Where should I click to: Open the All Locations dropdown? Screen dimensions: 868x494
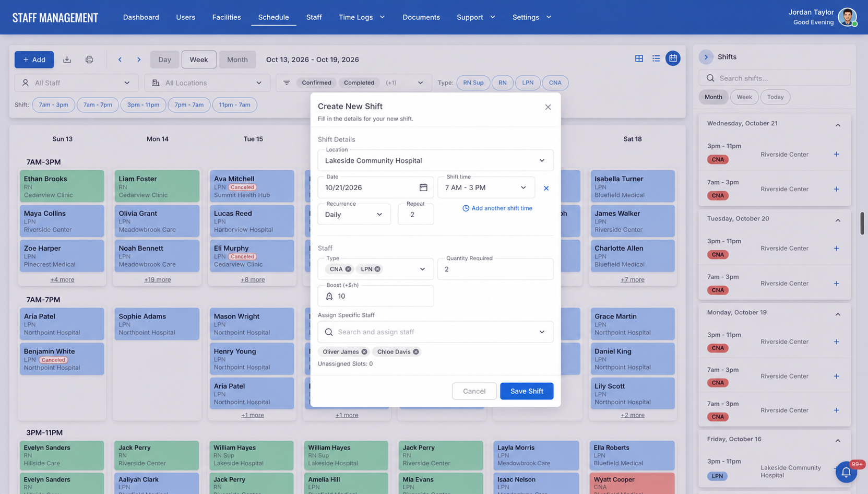tap(207, 83)
